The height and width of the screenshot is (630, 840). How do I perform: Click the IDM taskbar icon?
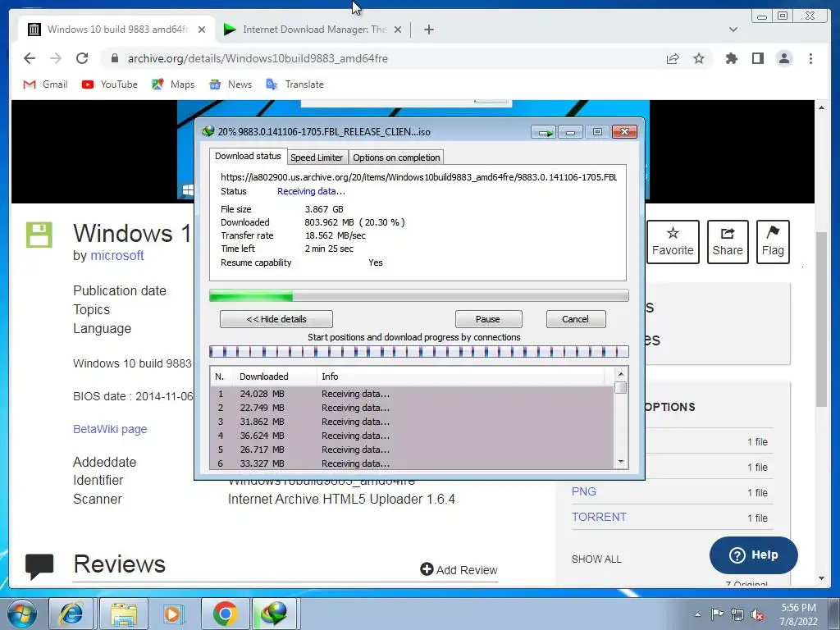(x=274, y=614)
